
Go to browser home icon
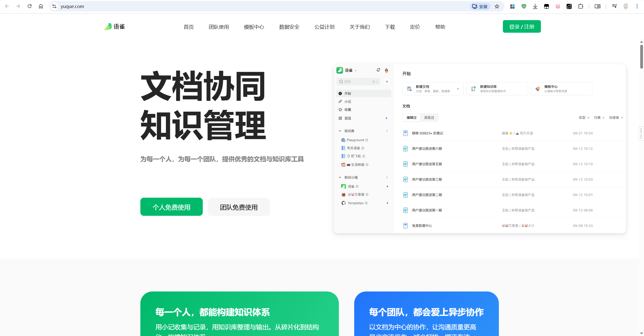[41, 6]
